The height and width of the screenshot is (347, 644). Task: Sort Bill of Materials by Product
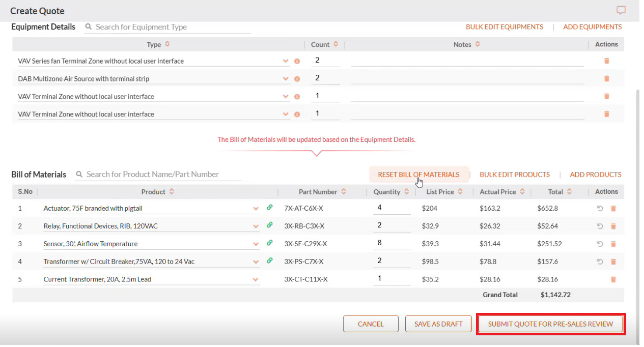point(172,192)
